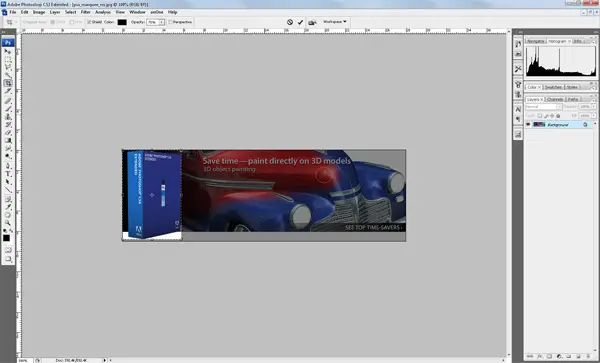Switch to the Channels tab

(x=555, y=99)
